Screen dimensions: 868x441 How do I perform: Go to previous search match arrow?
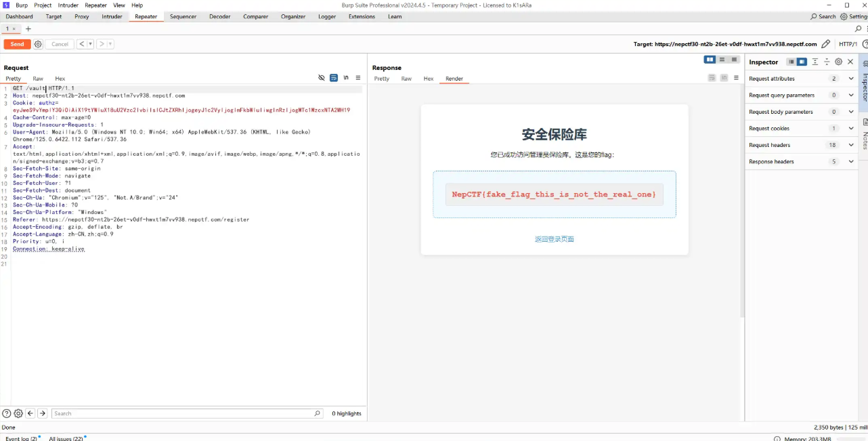click(x=30, y=413)
